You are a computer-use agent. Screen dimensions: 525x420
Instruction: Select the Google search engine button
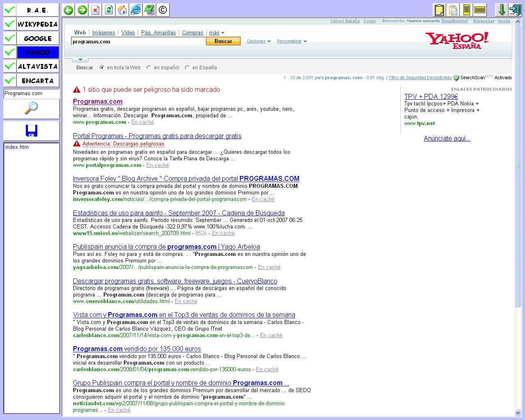(x=38, y=38)
